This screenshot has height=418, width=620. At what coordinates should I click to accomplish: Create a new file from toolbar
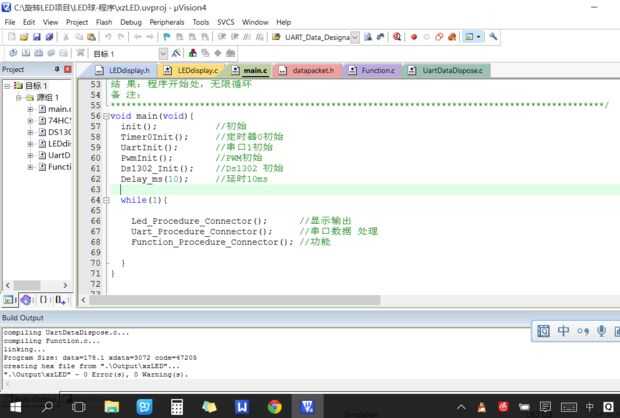[12, 37]
